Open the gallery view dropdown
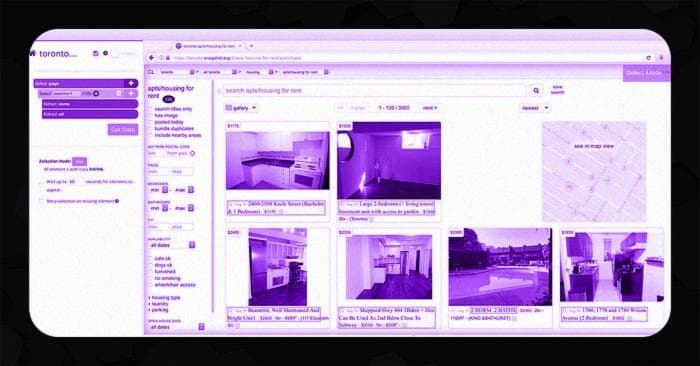Screen dimensions: 700x366 pyautogui.click(x=241, y=108)
